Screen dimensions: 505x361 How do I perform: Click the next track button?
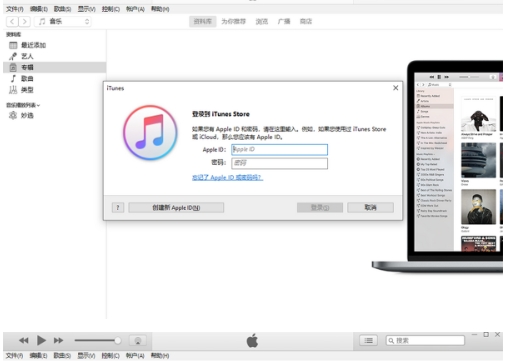coord(58,340)
